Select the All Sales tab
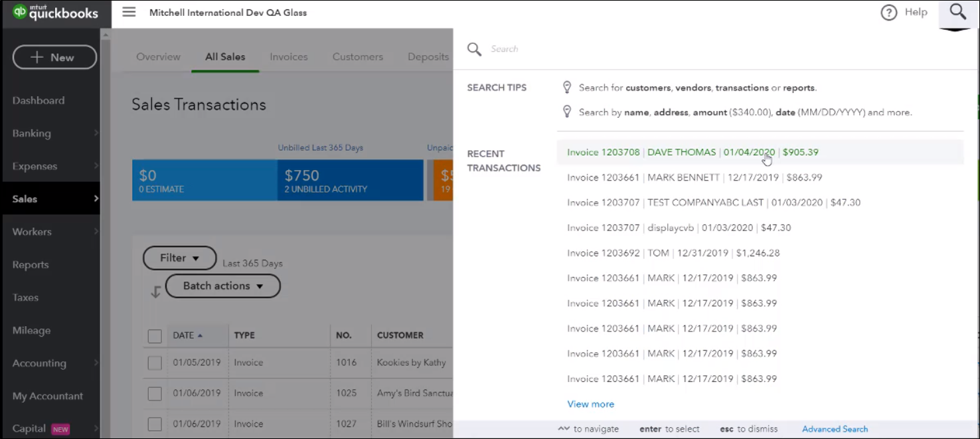 (x=225, y=57)
